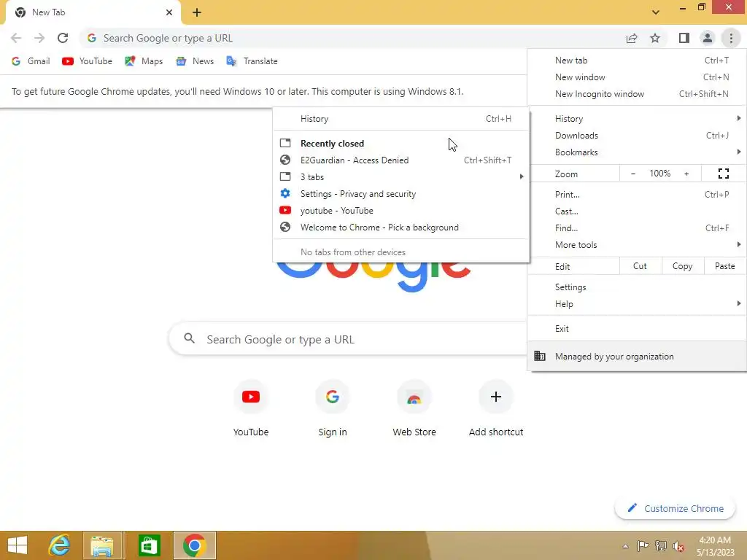
Task: Close the New Tab tab
Action: [x=169, y=12]
